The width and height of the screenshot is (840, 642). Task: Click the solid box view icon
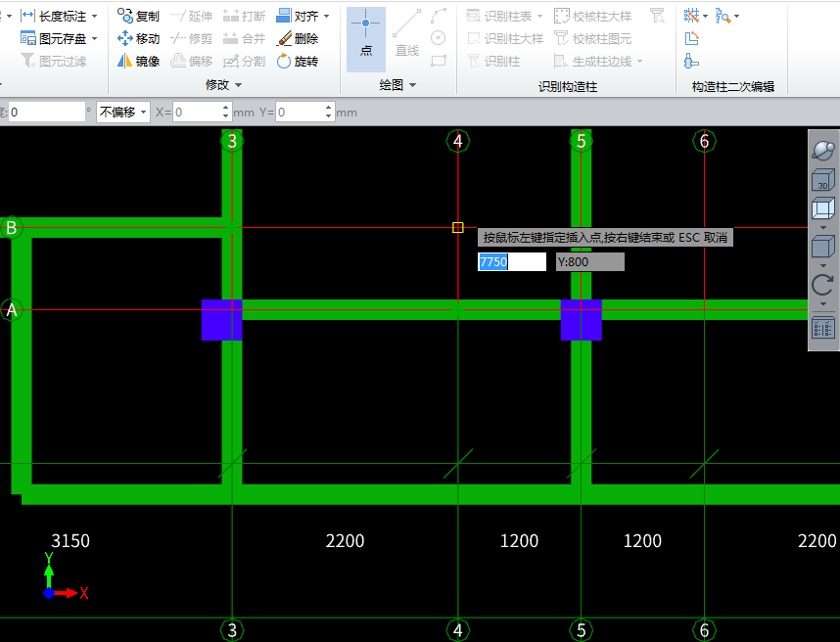click(x=822, y=248)
